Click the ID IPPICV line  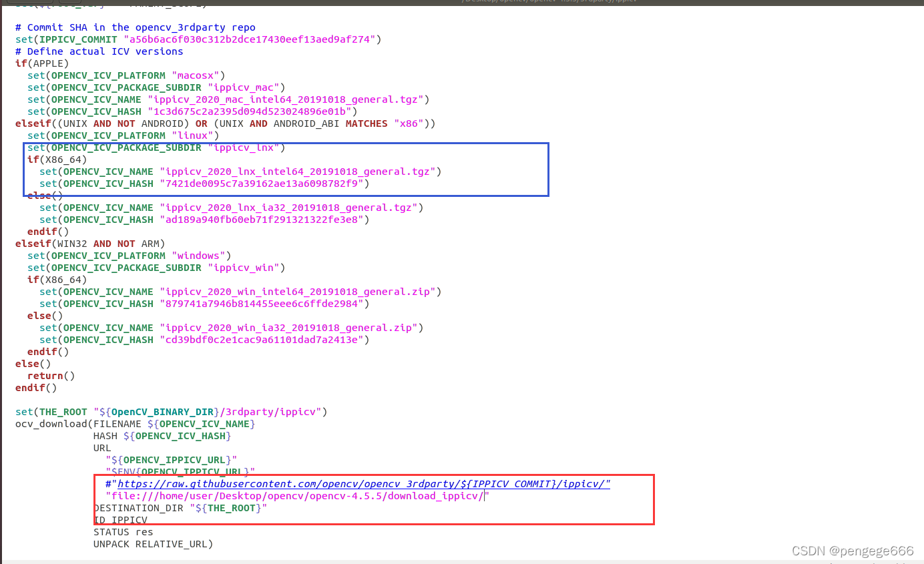pyautogui.click(x=120, y=520)
